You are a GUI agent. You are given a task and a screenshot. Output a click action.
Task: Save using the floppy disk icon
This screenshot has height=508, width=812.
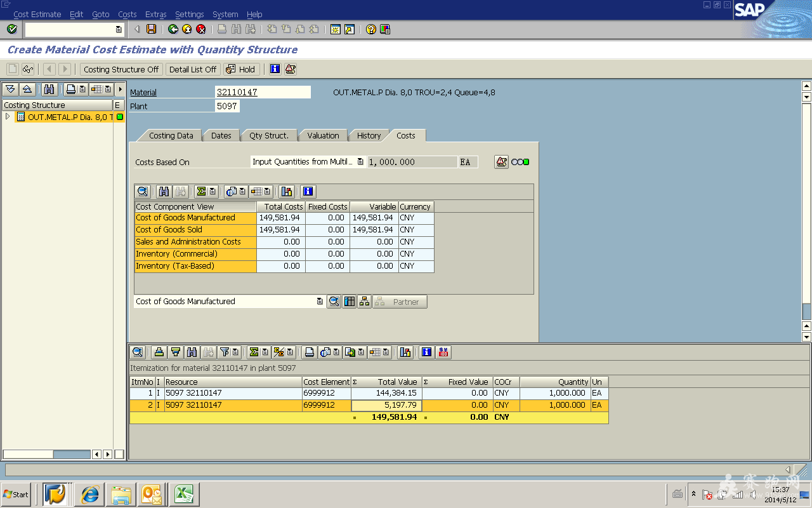[152, 29]
